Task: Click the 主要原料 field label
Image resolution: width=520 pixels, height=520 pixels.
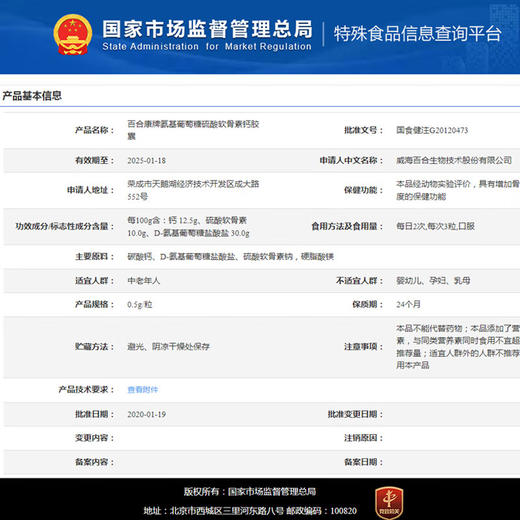Action: [94, 257]
